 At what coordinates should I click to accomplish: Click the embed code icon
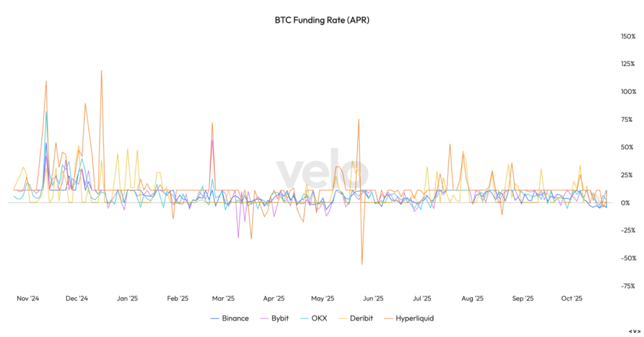tap(633, 331)
